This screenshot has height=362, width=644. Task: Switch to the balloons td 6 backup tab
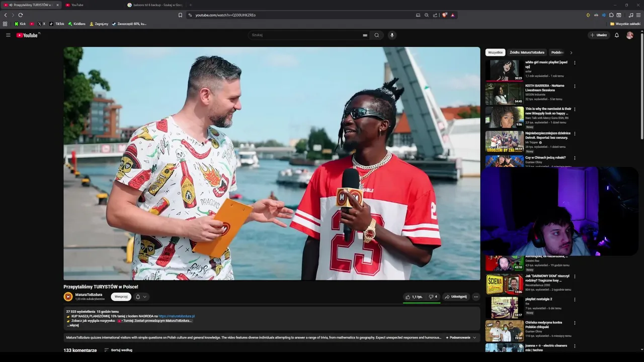point(154,5)
